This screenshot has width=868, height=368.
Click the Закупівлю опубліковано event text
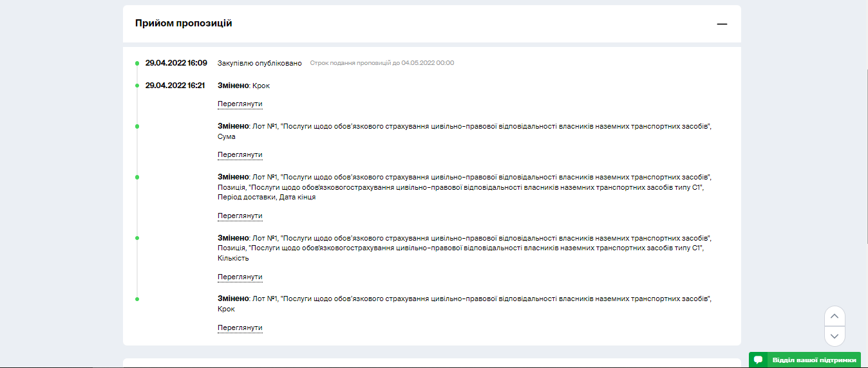pos(259,63)
